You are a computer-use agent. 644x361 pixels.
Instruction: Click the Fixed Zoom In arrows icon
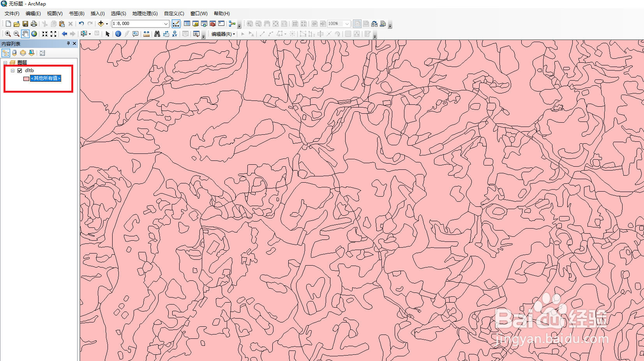pos(45,34)
